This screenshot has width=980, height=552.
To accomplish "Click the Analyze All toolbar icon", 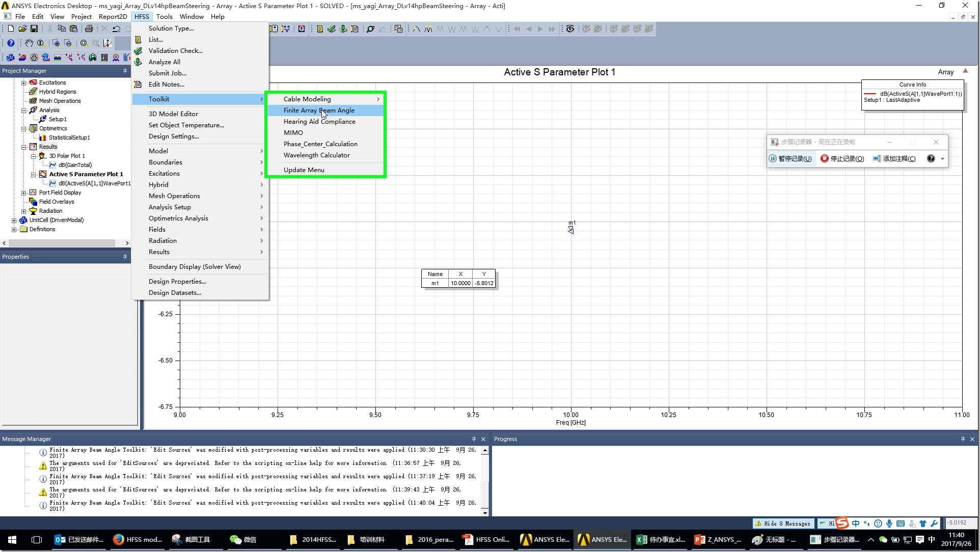I will pyautogui.click(x=343, y=29).
